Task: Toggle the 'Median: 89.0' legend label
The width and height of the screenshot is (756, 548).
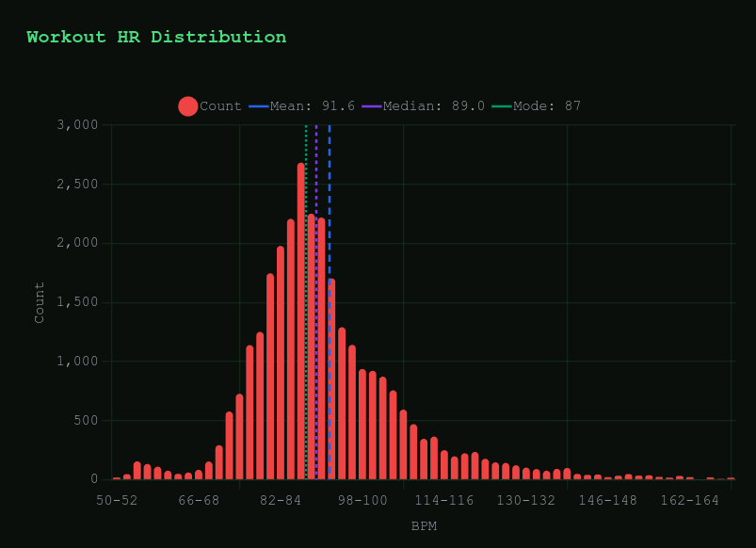Action: pyautogui.click(x=434, y=106)
